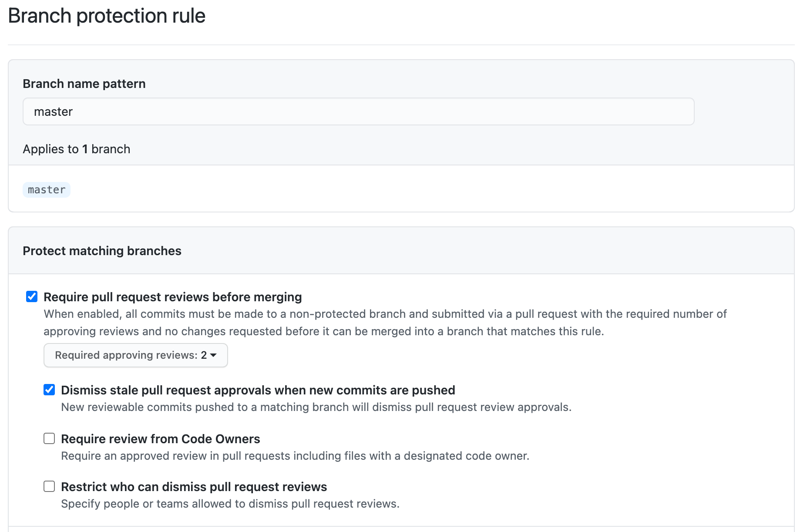Click the restrict dismiss reviews description text
The image size is (807, 532).
[x=231, y=504]
